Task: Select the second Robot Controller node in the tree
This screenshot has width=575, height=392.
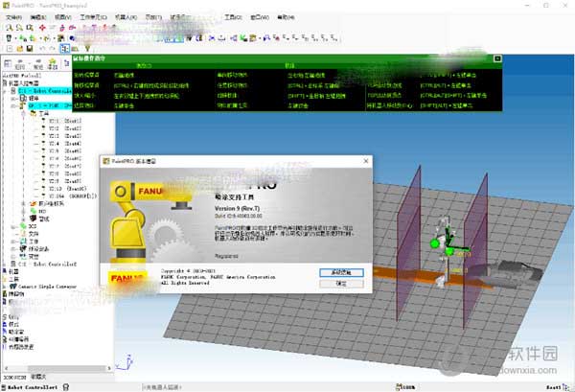Action: (x=47, y=264)
